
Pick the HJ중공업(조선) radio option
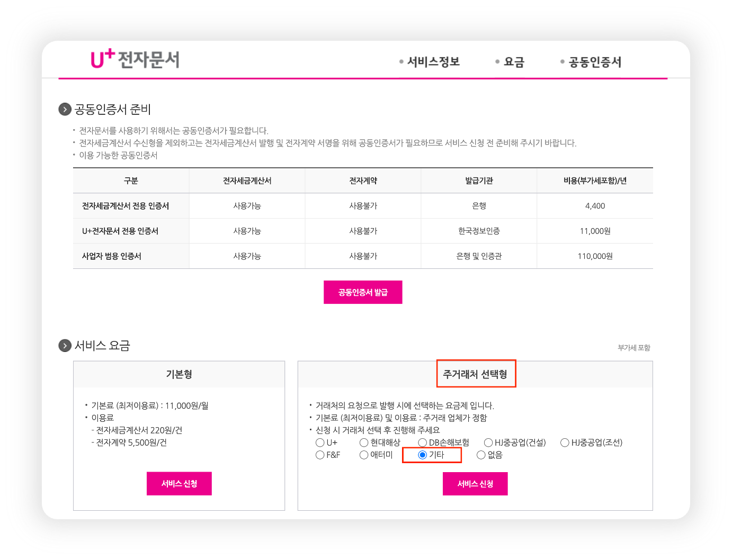coord(565,442)
